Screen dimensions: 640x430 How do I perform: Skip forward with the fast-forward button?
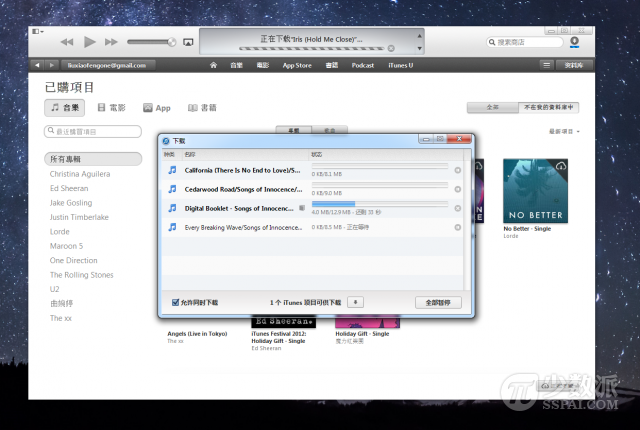[x=111, y=42]
